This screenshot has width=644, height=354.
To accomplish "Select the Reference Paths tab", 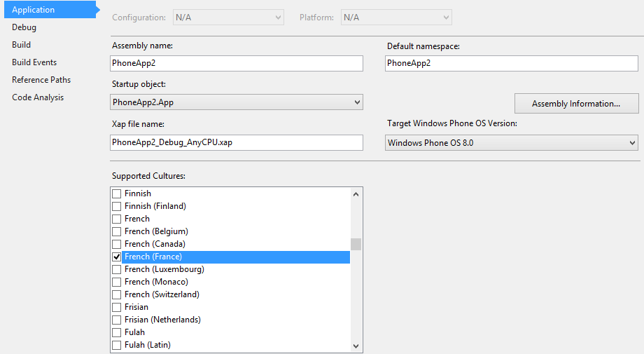I will (41, 80).
